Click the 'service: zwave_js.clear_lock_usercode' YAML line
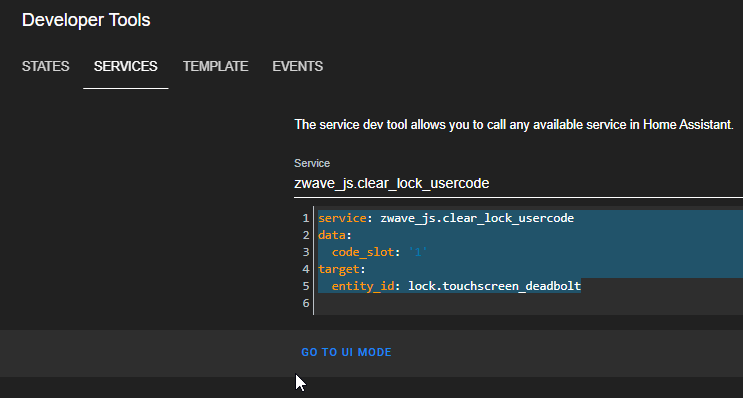Viewport: 743px width, 398px height. [x=446, y=218]
